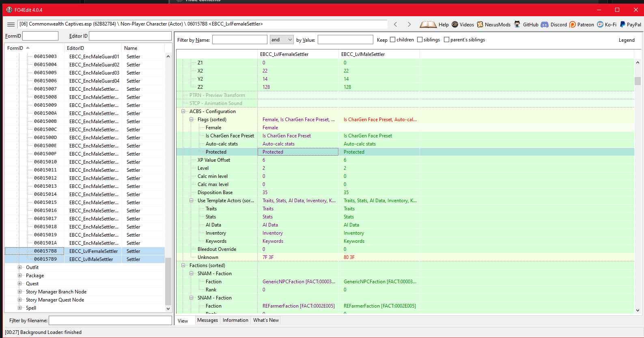Open the Videos icon

tap(455, 24)
